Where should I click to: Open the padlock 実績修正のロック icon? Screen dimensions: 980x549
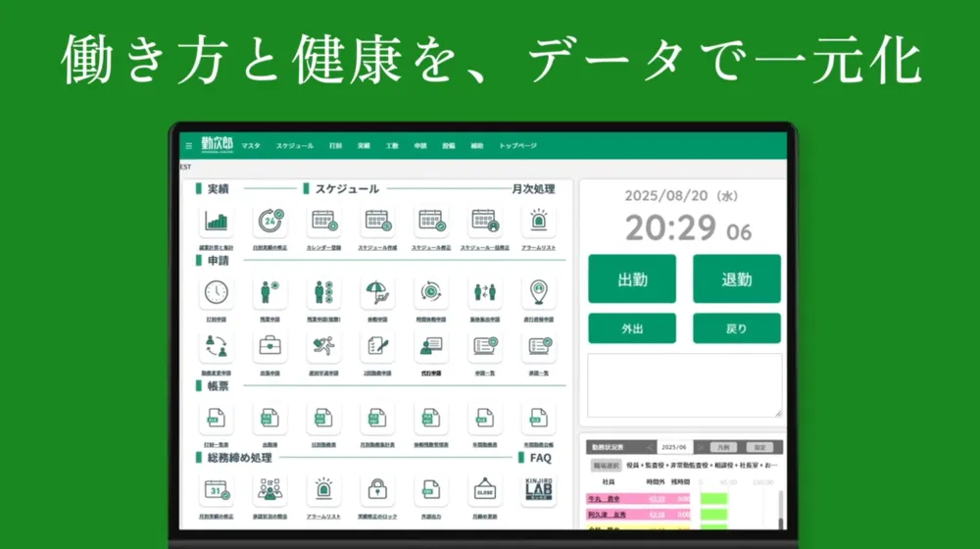point(377,490)
